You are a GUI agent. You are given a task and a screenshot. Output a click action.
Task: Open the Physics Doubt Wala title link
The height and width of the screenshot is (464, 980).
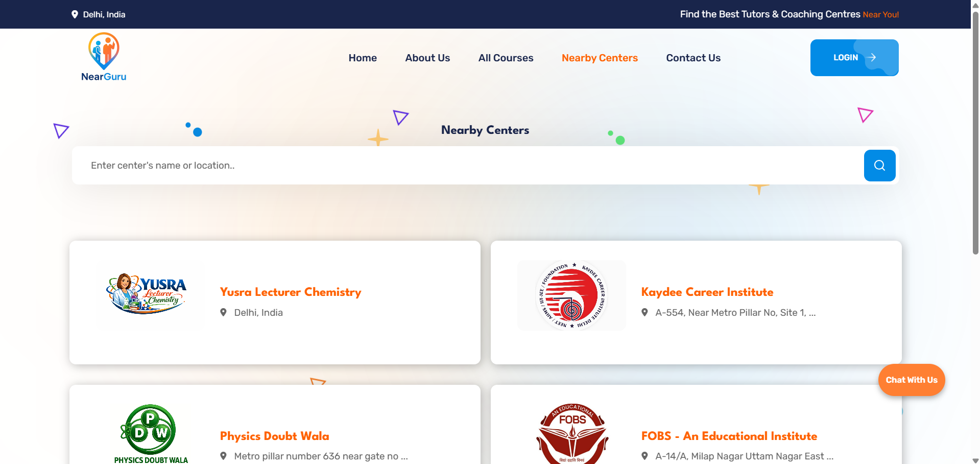click(x=274, y=436)
